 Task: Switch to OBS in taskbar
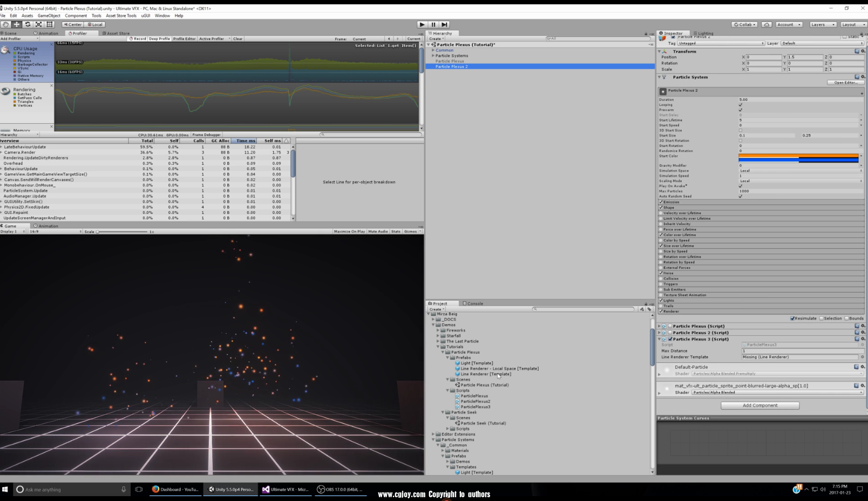(340, 489)
